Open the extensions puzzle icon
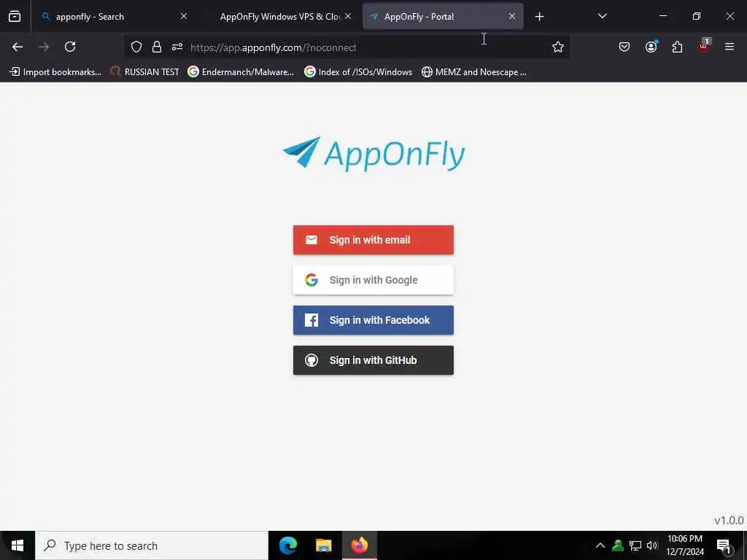The image size is (747, 560). (x=677, y=47)
